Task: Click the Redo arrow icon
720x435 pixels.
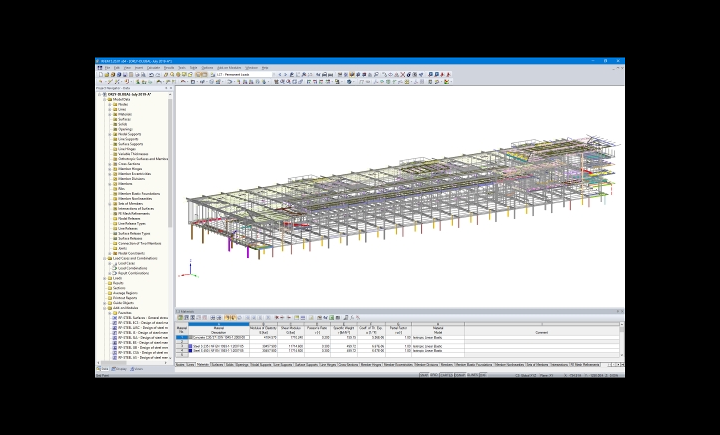Action: coord(158,74)
